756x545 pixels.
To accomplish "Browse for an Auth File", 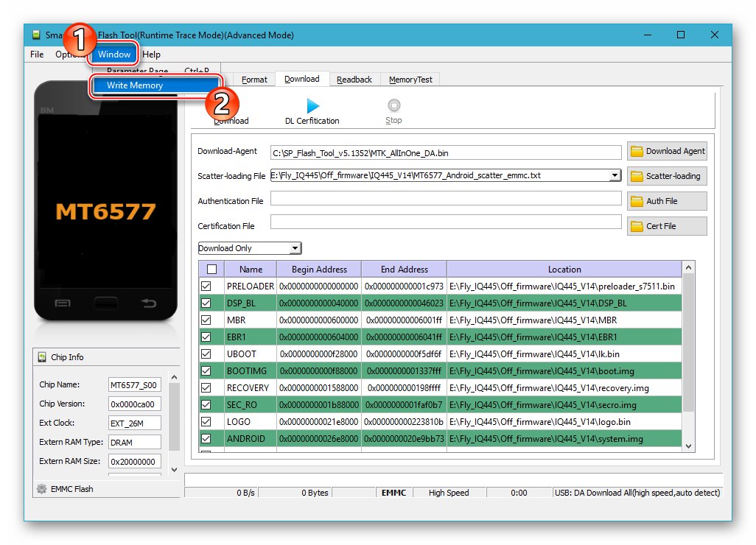I will (x=666, y=200).
